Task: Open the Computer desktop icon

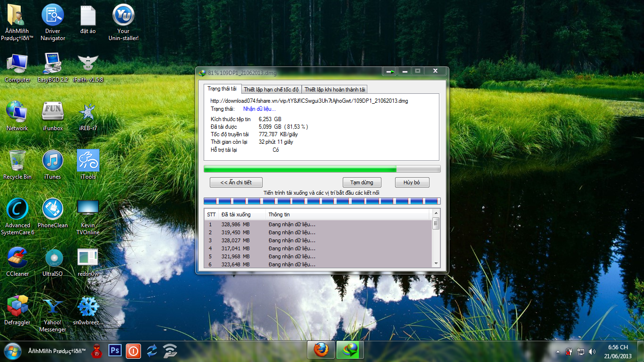Action: (17, 68)
